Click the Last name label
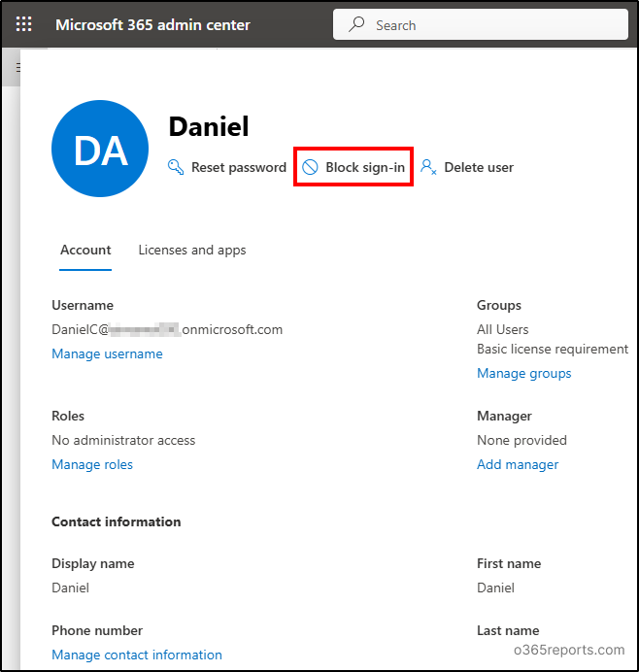639x672 pixels. 508,630
